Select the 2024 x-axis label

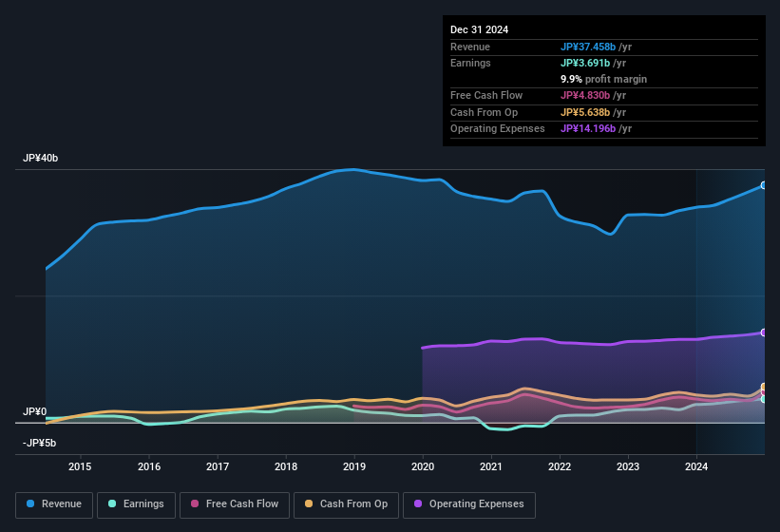(x=696, y=466)
